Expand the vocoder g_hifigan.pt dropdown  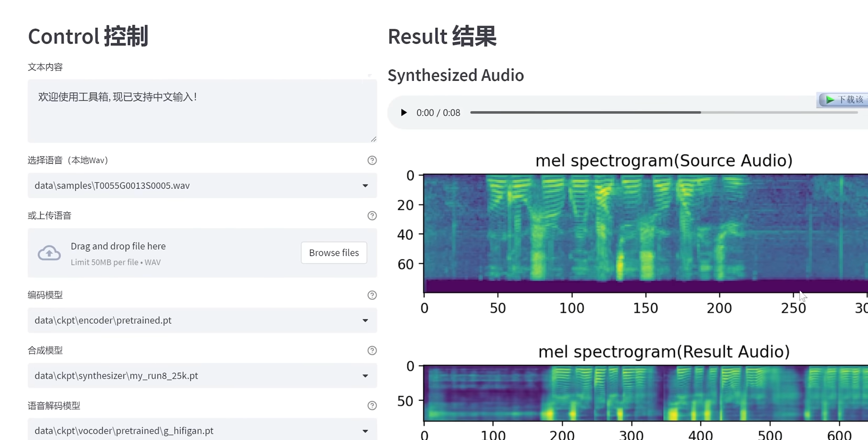click(x=202, y=430)
